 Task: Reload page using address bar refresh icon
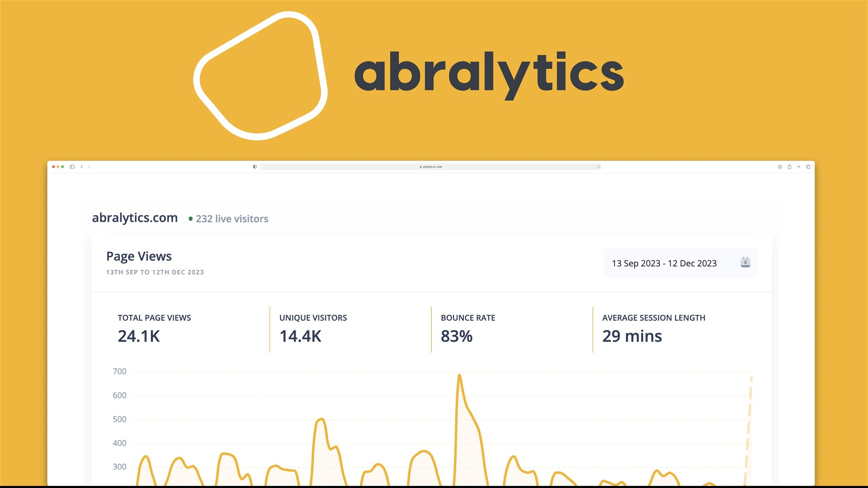click(x=598, y=167)
